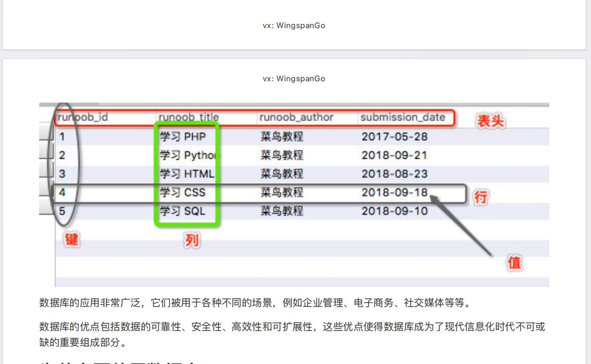Viewport: 591px width, 364px height.
Task: Click 菜鸟教程 in the 学习 PHP row
Action: [282, 136]
